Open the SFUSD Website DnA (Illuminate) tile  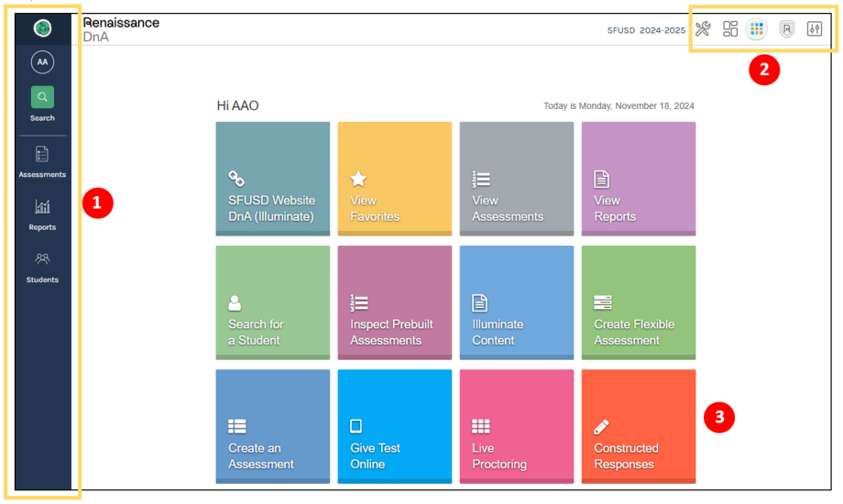272,179
